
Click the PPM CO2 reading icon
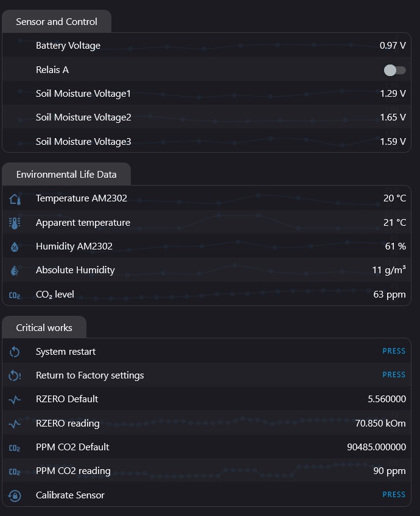click(15, 472)
